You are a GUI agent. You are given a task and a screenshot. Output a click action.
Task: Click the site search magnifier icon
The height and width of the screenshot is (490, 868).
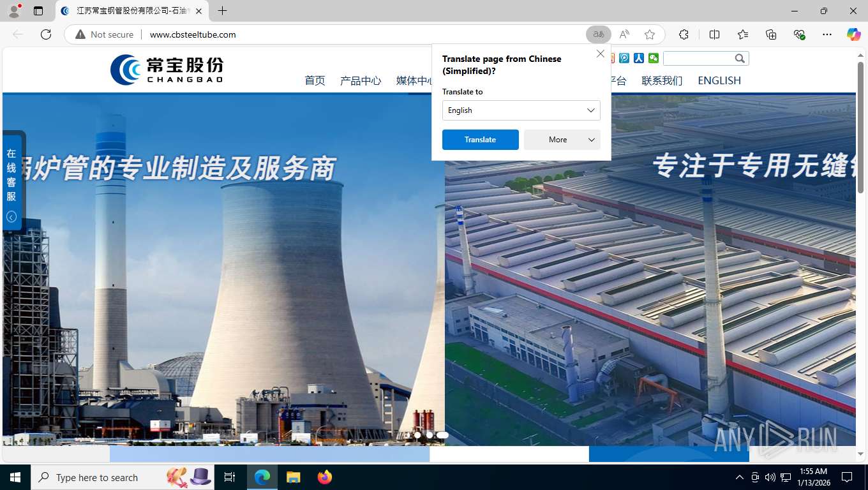(740, 58)
